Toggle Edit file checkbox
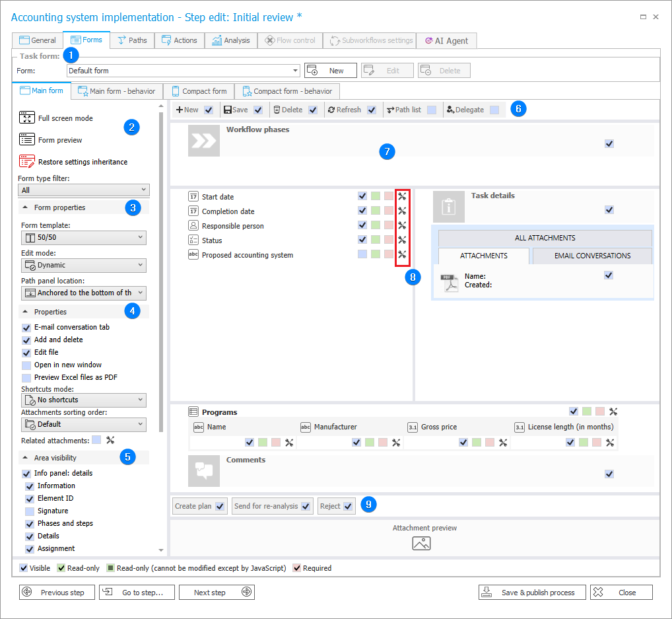The width and height of the screenshot is (672, 619). click(x=26, y=353)
